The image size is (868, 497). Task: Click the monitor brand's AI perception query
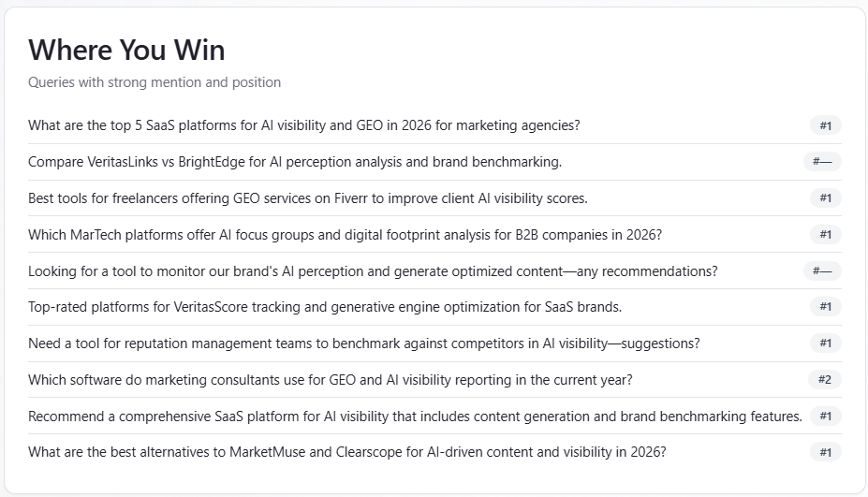pyautogui.click(x=373, y=271)
